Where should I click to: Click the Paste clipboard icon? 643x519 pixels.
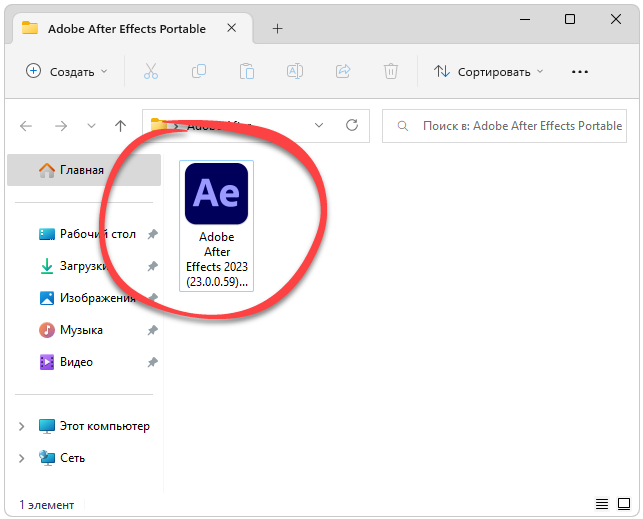pos(247,71)
